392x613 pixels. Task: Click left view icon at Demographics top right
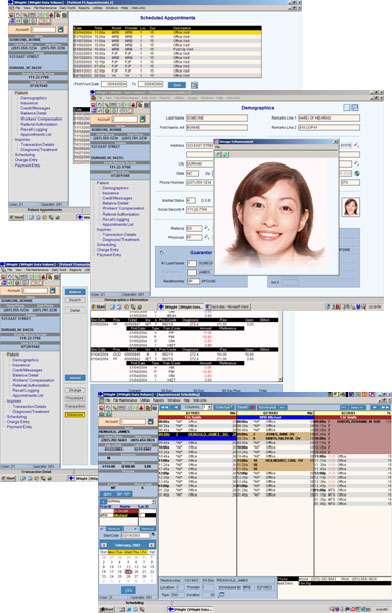point(347,108)
